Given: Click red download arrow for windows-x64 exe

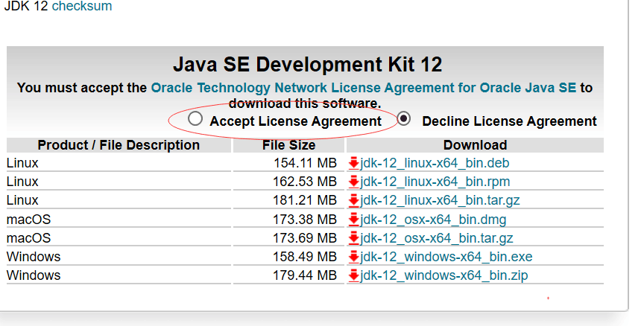Looking at the screenshot, I should (x=354, y=257).
